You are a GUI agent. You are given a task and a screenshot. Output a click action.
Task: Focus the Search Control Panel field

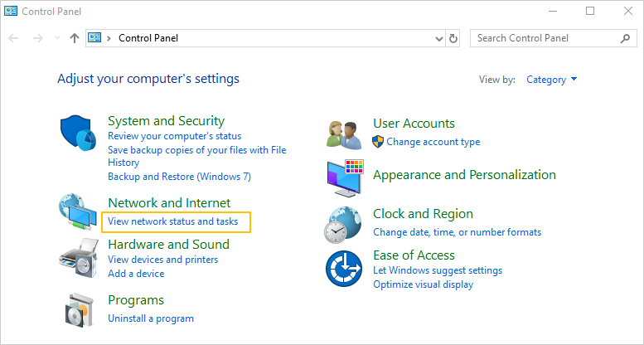[543, 38]
